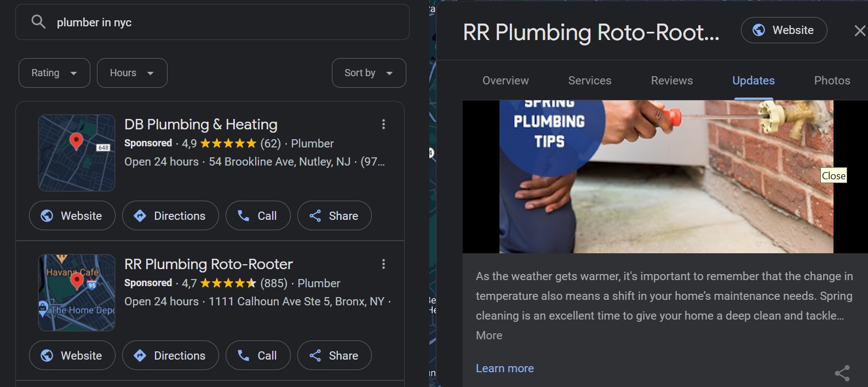Screen dimensions: 868x387
Task: Switch to the Photos tab
Action: click(832, 81)
